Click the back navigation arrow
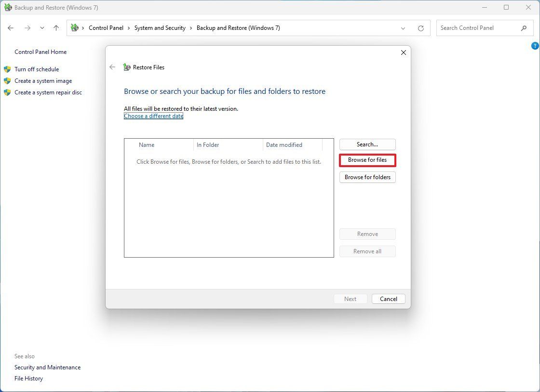The width and height of the screenshot is (540, 392). pos(11,28)
